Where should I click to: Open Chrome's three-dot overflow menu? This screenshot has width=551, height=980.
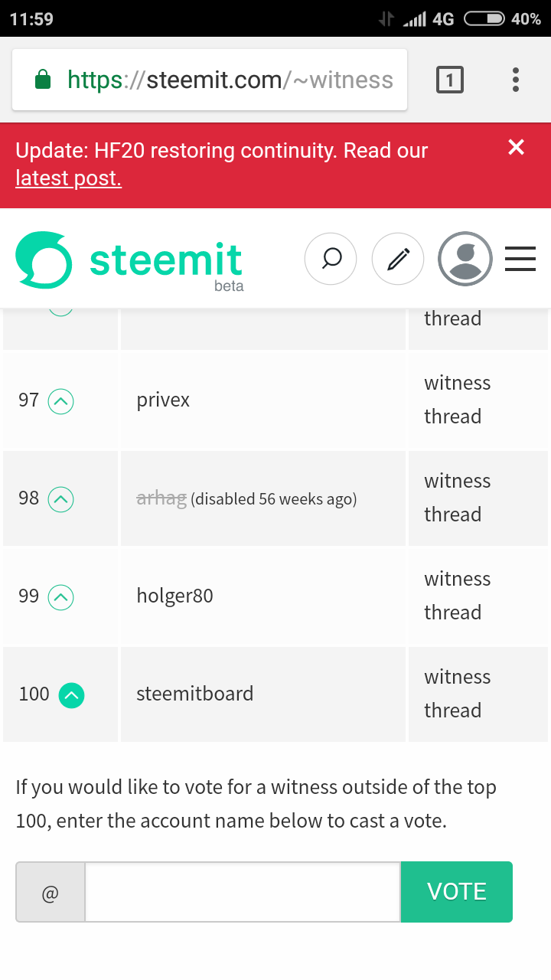tap(516, 80)
